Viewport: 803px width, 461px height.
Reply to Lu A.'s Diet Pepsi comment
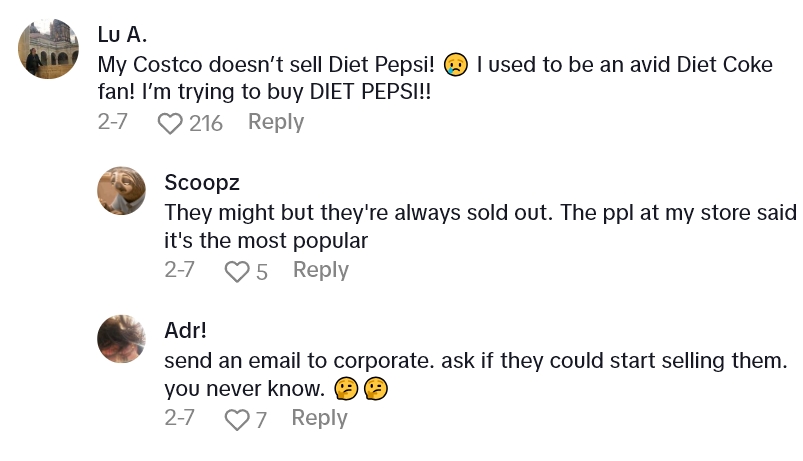point(275,122)
